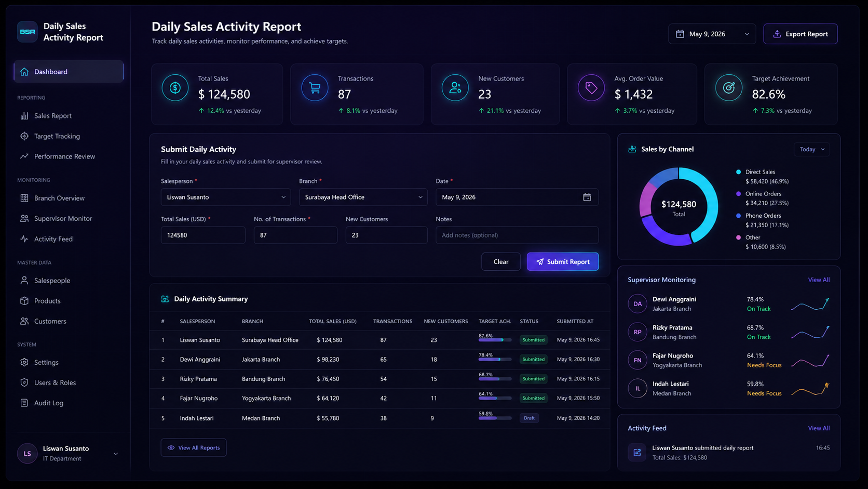Open Audit Log in sidebar
The width and height of the screenshot is (868, 489).
click(49, 403)
